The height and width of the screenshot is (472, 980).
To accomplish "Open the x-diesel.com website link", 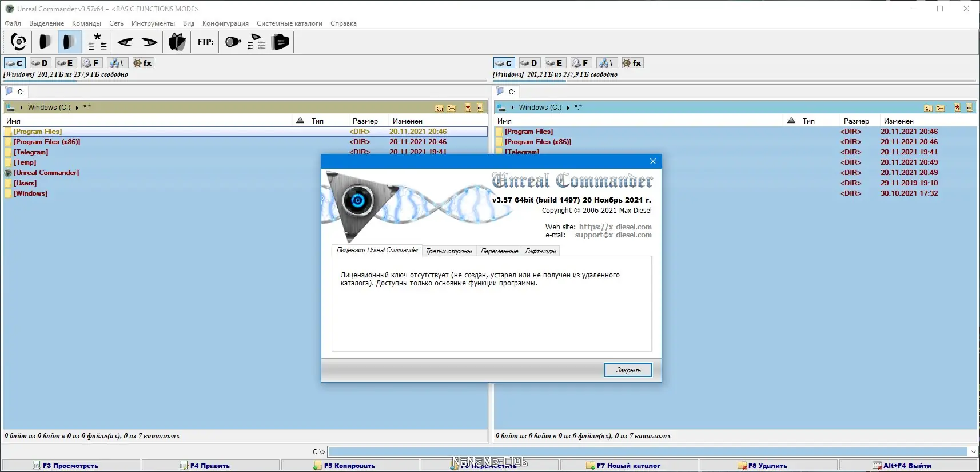I will [x=615, y=227].
